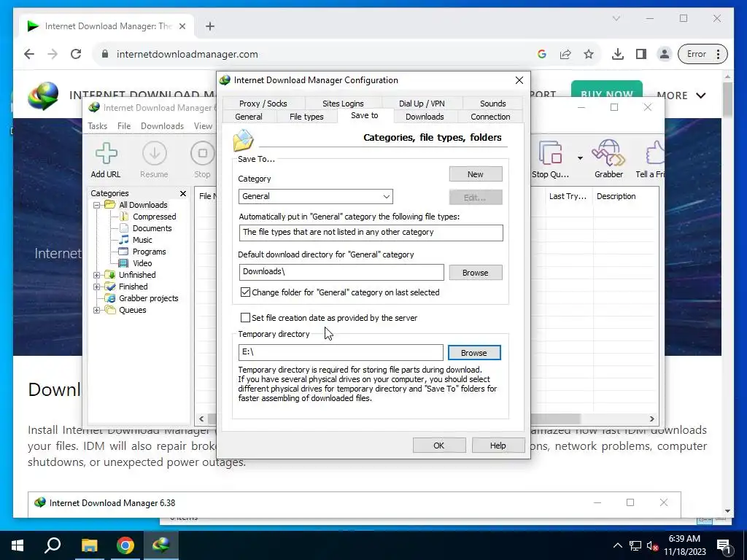Click the Tell a Friend thumbs-up icon
This screenshot has height=560, width=747.
click(x=655, y=152)
